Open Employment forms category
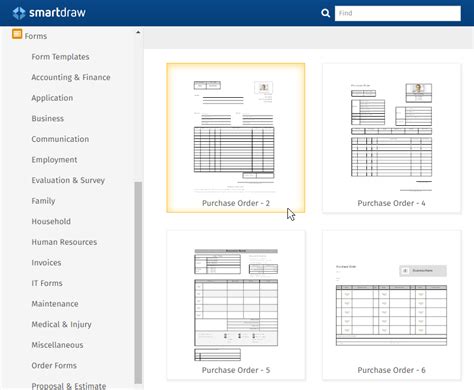Screen dimensions: 474x390 pyautogui.click(x=54, y=160)
